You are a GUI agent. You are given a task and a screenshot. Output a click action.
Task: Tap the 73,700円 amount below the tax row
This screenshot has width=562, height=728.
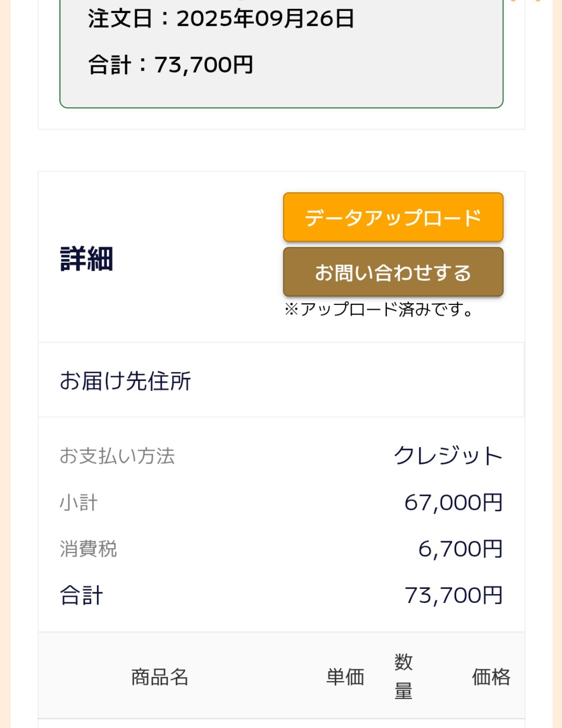tap(453, 596)
